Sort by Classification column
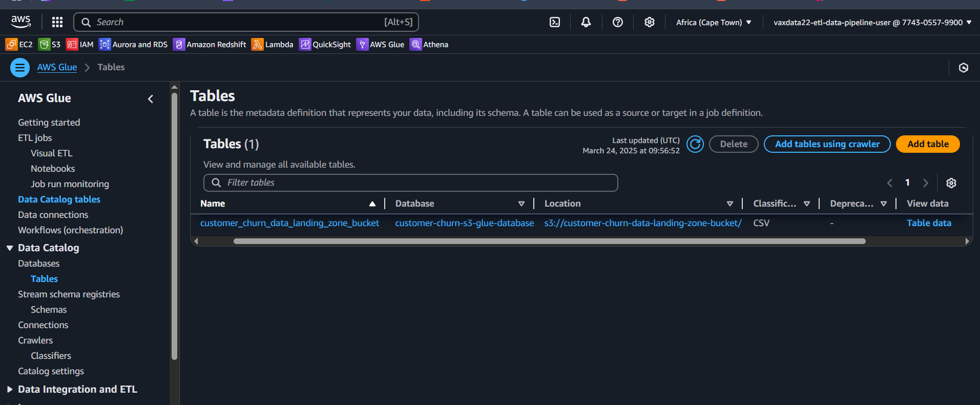Screen dimensions: 980x405 click(807, 204)
